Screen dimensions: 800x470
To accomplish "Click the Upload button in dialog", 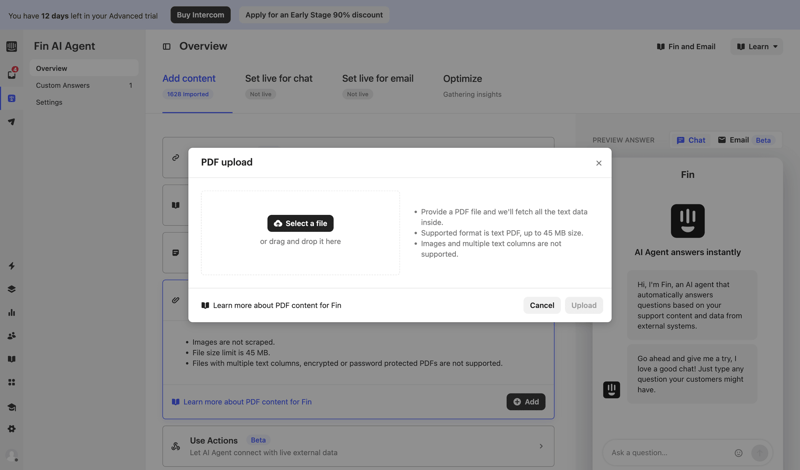I will pyautogui.click(x=584, y=305).
